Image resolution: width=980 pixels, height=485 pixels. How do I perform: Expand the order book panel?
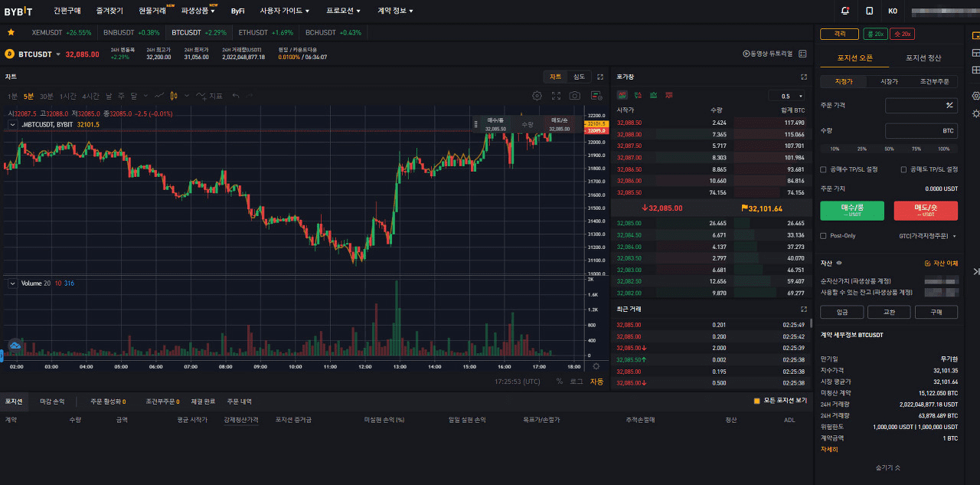tap(804, 77)
